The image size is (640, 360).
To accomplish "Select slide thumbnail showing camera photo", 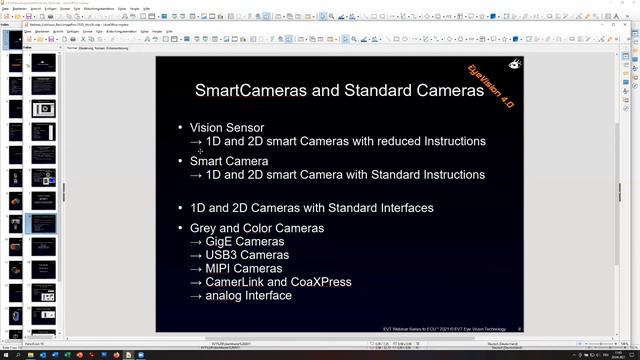I will (x=44, y=109).
